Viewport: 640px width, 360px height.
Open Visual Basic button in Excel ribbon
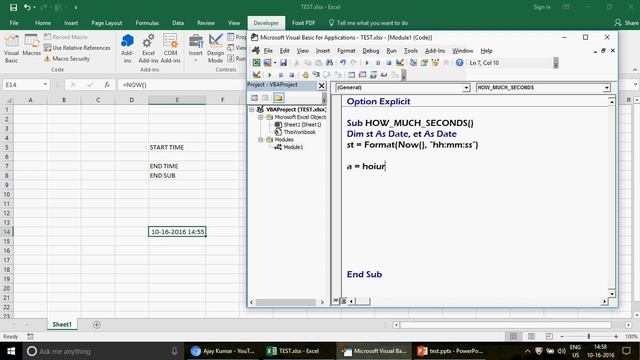[11, 49]
